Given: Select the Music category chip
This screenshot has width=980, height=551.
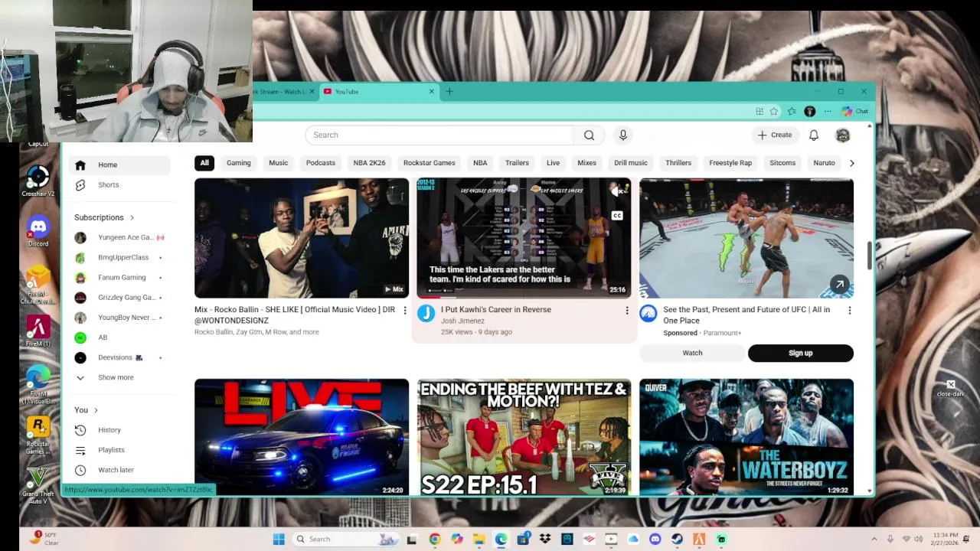Looking at the screenshot, I should tap(279, 163).
